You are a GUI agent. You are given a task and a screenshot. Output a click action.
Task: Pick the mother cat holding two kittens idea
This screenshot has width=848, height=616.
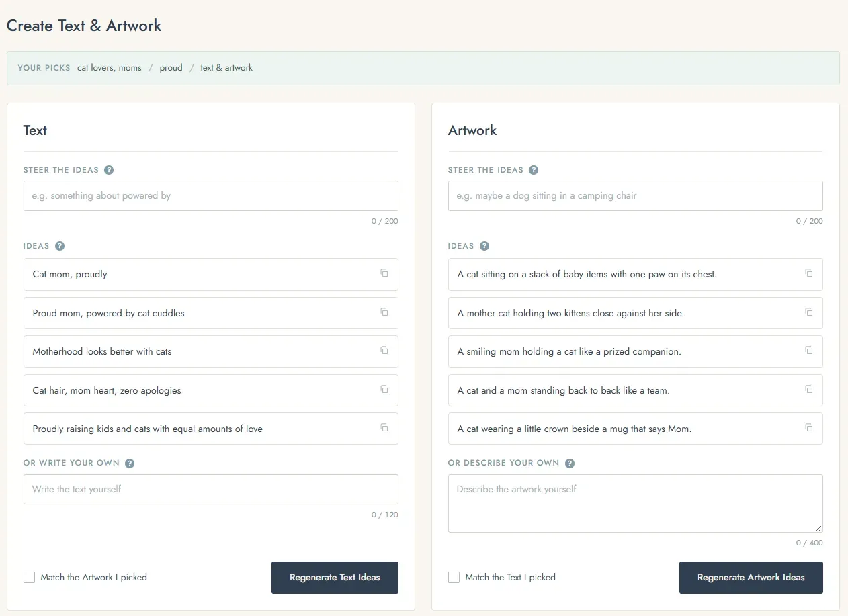click(x=636, y=313)
